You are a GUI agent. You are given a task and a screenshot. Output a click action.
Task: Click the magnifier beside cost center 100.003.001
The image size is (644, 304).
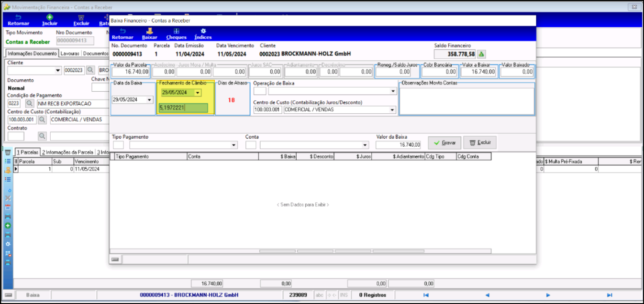42,119
